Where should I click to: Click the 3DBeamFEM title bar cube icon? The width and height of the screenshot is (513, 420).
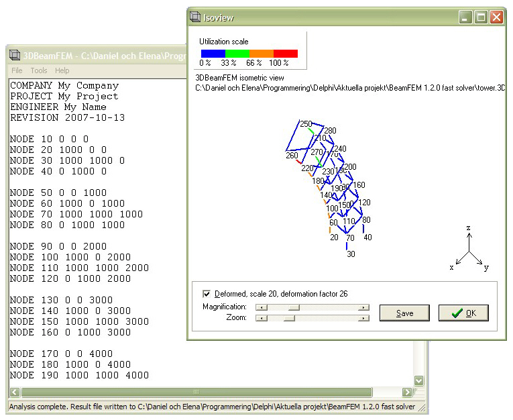coord(14,55)
